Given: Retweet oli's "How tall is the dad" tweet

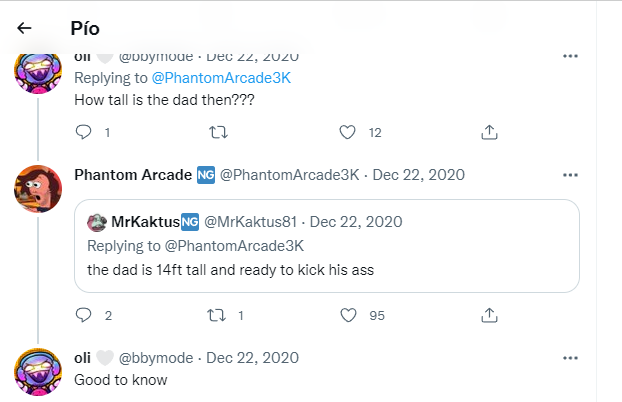Looking at the screenshot, I should [x=217, y=132].
